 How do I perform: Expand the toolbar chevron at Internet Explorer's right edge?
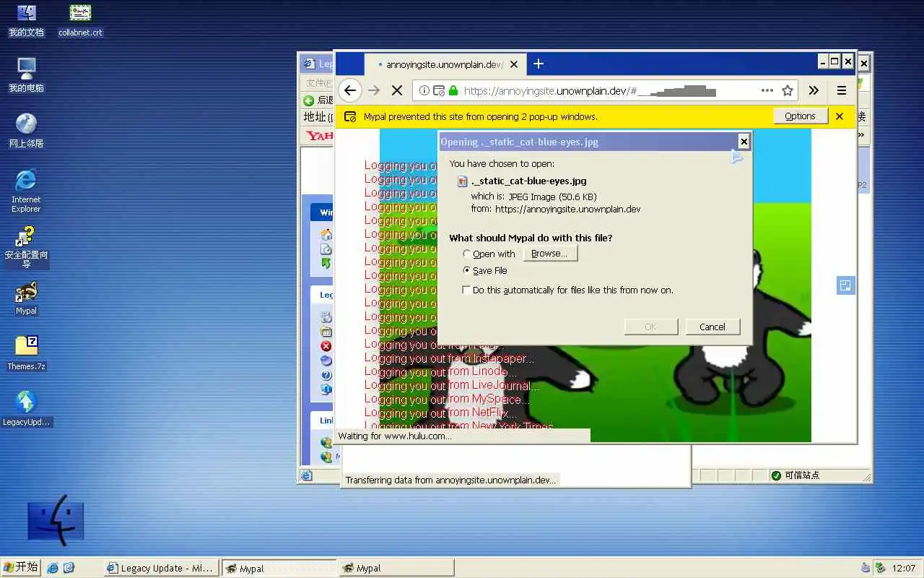(861, 134)
